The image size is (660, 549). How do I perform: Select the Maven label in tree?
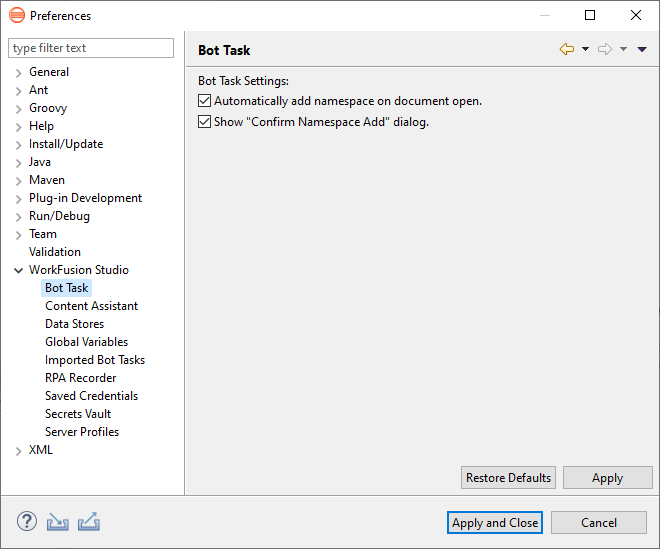click(x=47, y=180)
